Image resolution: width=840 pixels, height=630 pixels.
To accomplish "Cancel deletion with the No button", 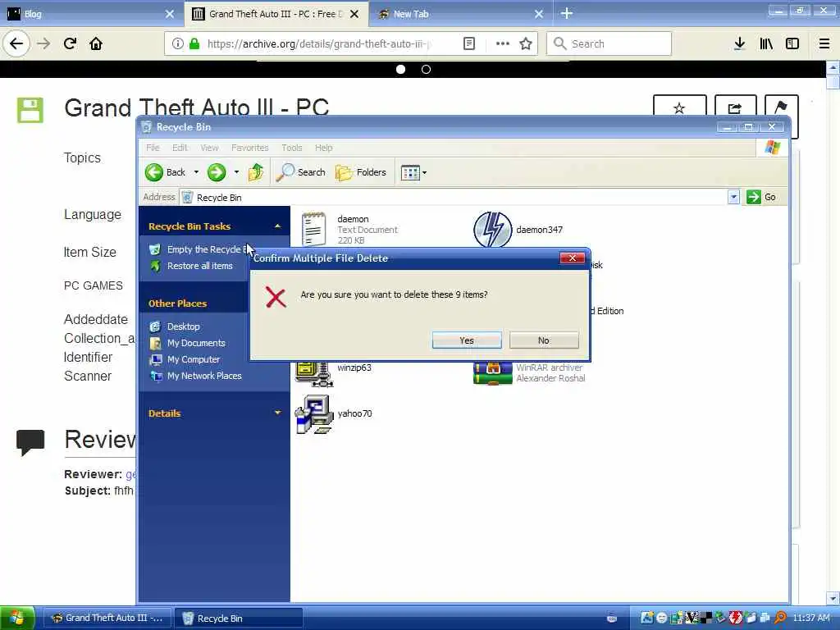I will coord(544,340).
